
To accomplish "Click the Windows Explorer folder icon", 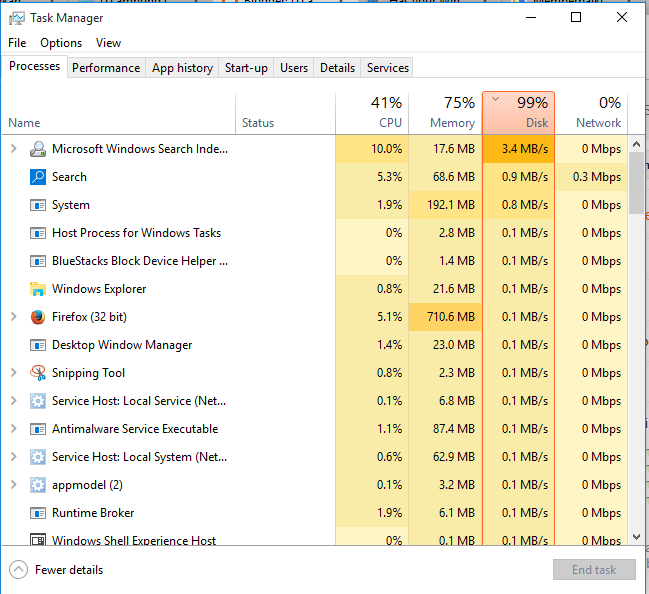I will click(x=38, y=289).
